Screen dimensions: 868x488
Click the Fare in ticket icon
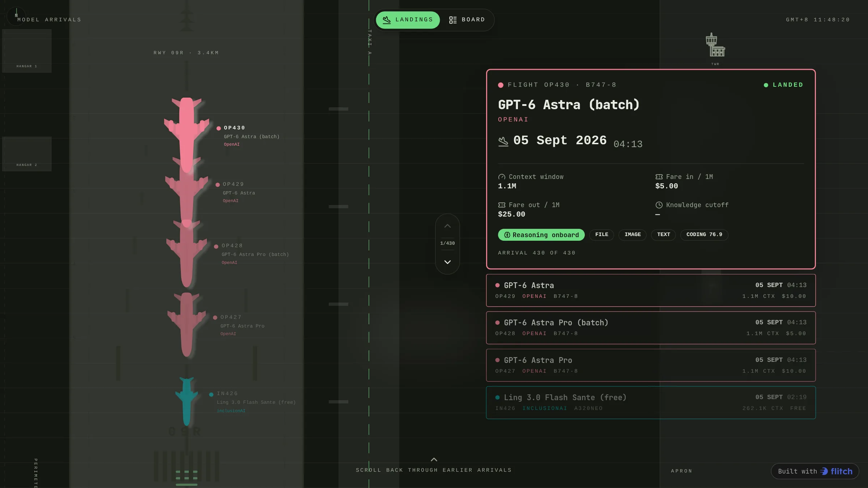(659, 177)
